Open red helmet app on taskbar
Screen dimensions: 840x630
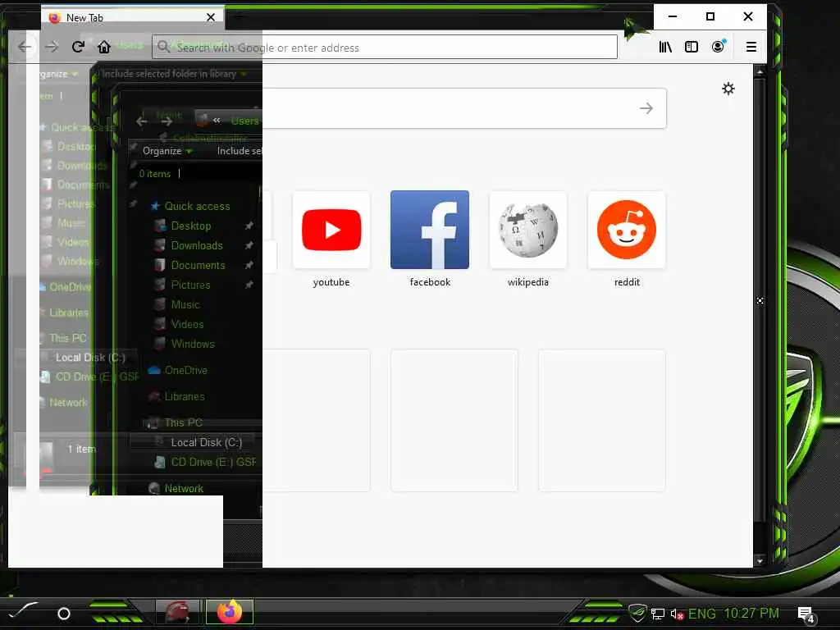point(178,612)
